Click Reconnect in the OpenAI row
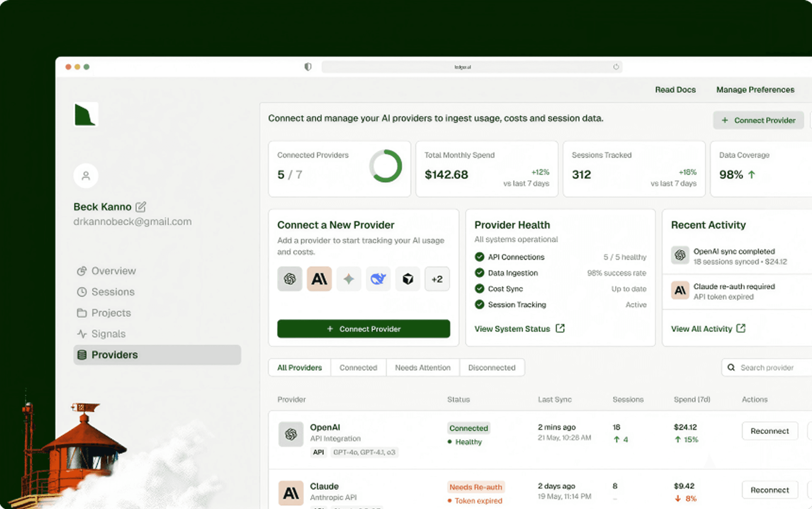The height and width of the screenshot is (509, 812). click(770, 431)
